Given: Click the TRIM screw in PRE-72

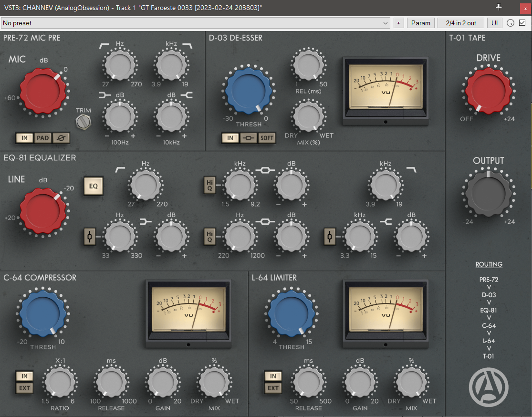Looking at the screenshot, I should pos(83,122).
